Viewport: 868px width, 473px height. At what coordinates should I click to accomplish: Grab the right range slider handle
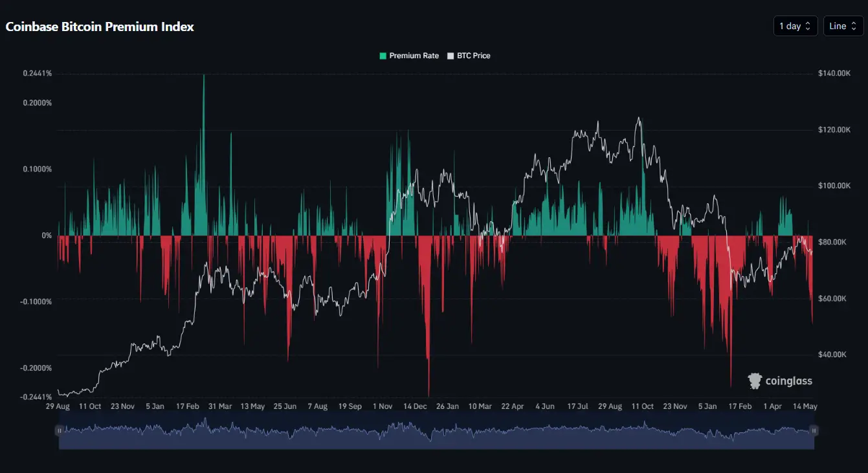coord(814,430)
